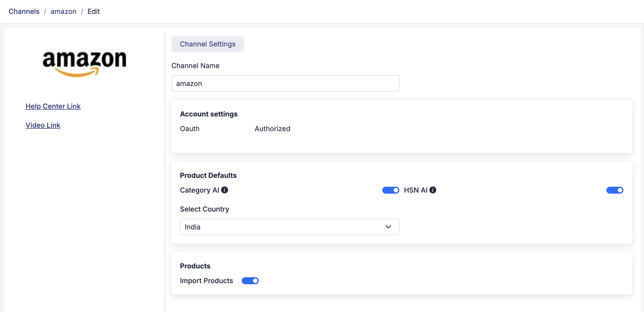Click the Edit breadcrumb item
The width and height of the screenshot is (644, 312).
point(94,11)
